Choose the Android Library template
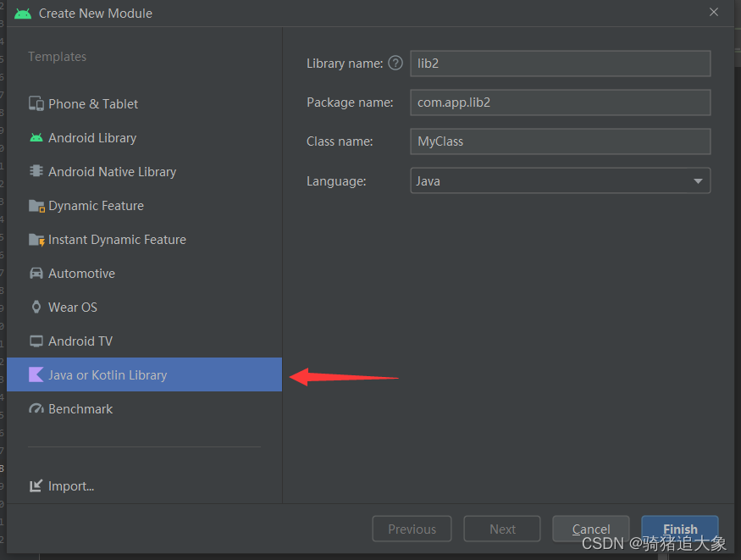The height and width of the screenshot is (560, 741). point(145,138)
